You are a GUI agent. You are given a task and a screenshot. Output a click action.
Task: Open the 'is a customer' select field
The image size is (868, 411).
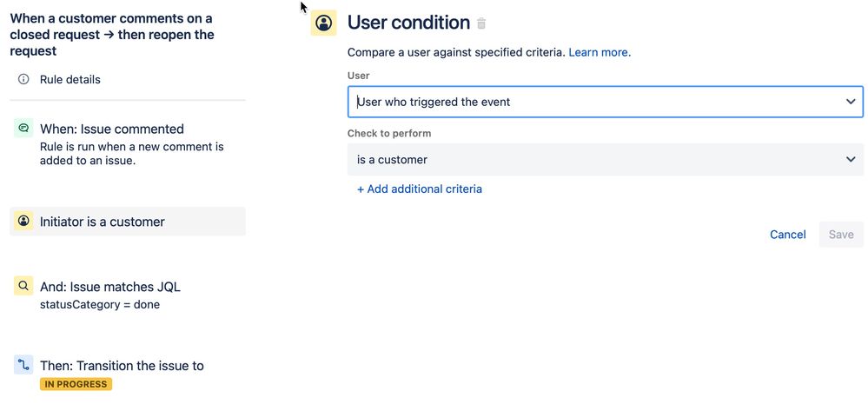(606, 160)
